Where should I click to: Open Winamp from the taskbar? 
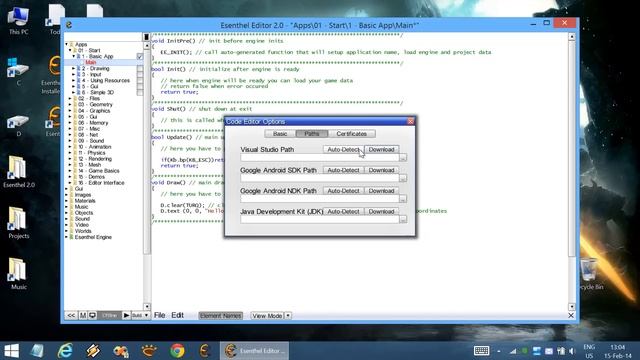tap(93, 351)
